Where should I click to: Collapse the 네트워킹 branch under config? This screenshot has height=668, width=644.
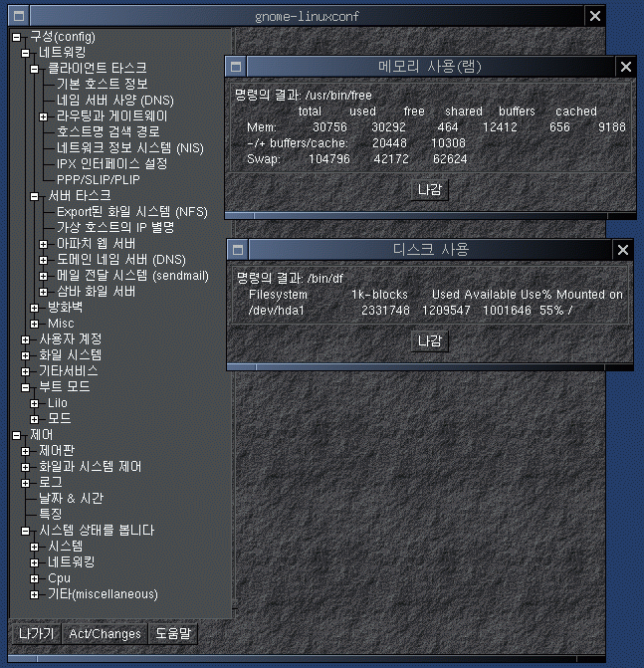coord(26,53)
